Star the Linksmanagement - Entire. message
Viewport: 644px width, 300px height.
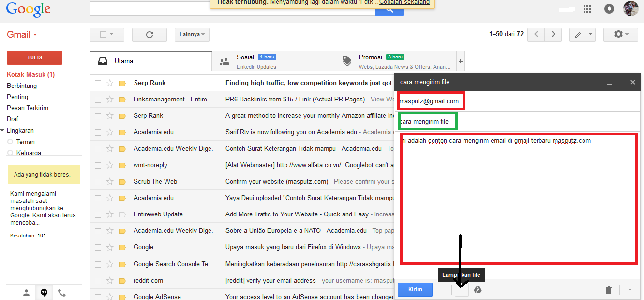110,99
